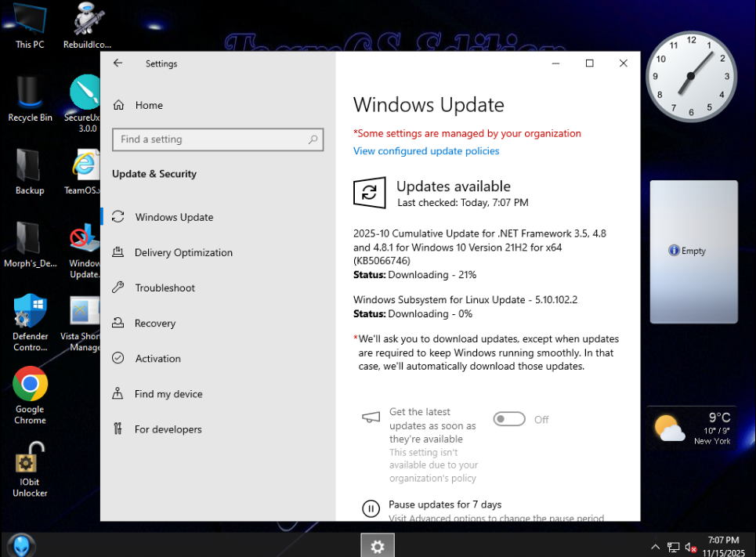Click the Empty info icon in the gadget
756x557 pixels.
tap(674, 250)
